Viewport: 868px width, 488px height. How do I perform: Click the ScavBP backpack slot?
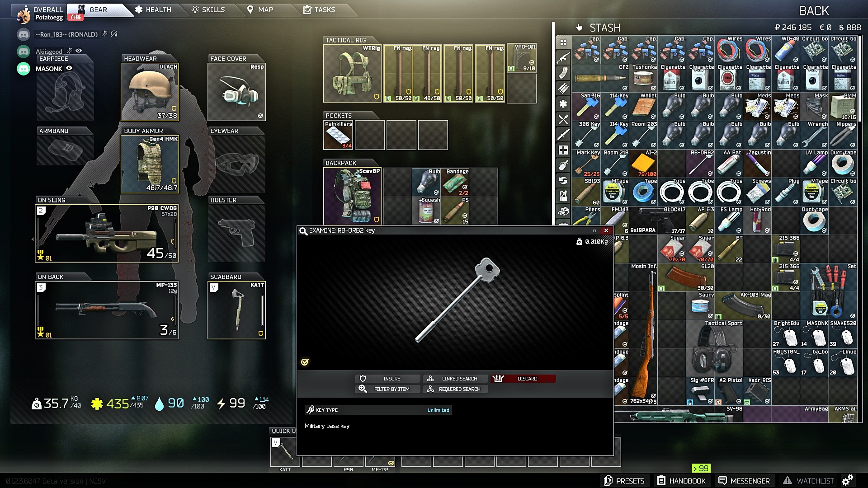point(352,196)
